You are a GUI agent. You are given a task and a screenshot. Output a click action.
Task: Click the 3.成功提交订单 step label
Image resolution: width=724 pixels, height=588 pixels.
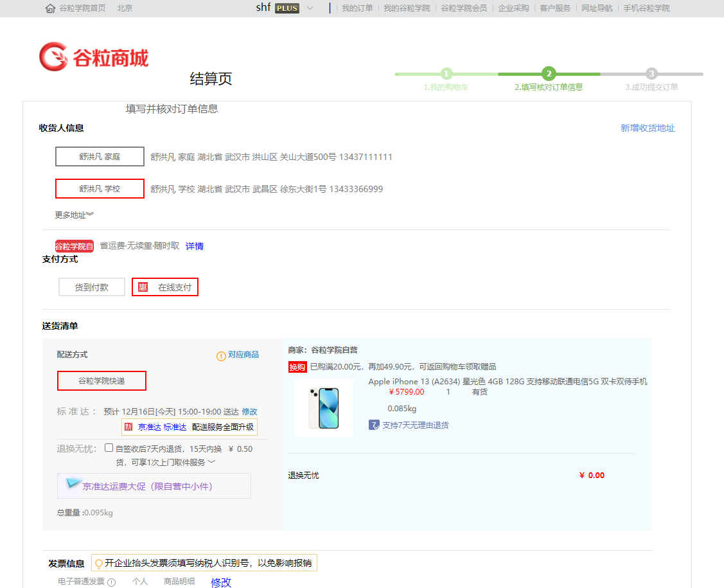pos(651,87)
